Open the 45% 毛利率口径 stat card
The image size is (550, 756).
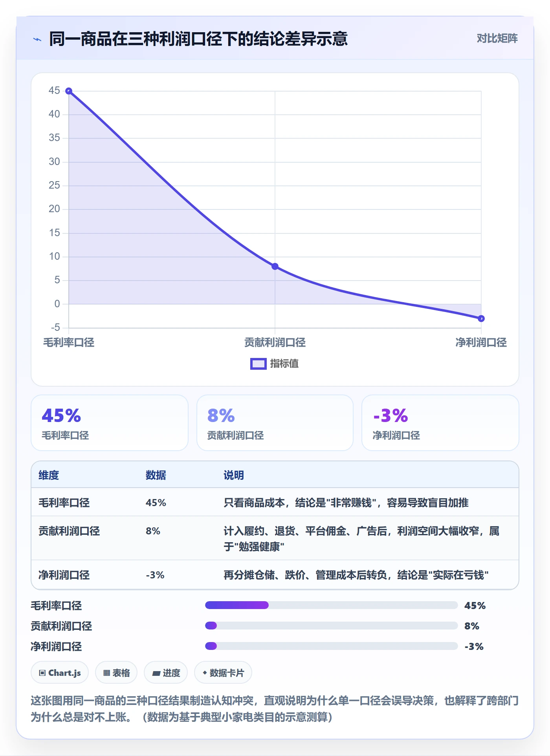click(x=110, y=423)
